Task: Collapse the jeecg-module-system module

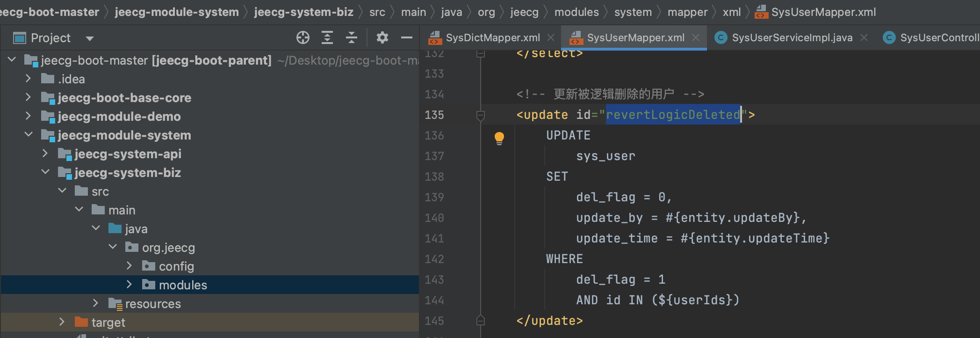Action: (x=29, y=134)
